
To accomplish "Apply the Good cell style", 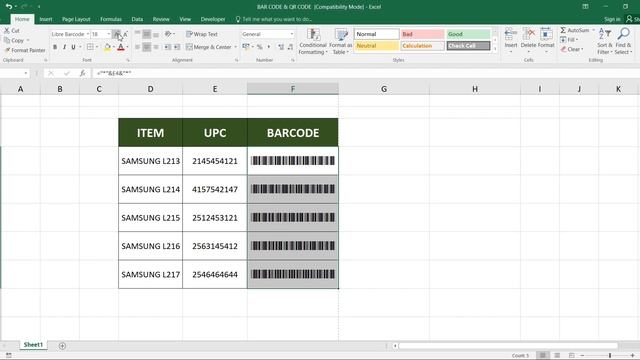I will coord(468,34).
